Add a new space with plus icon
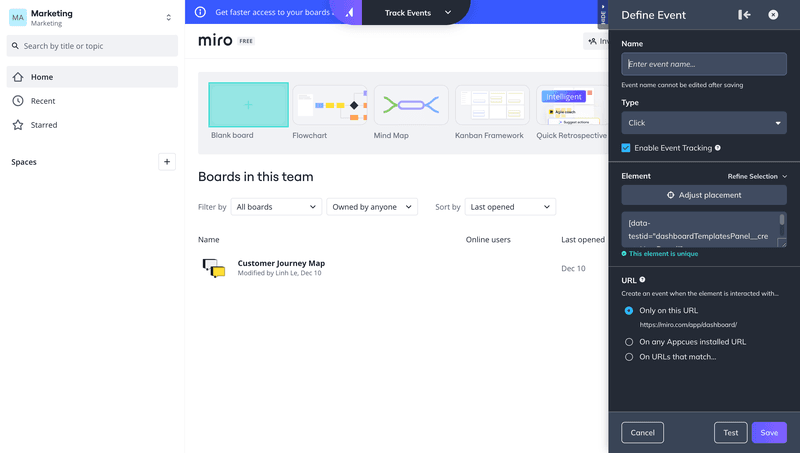 167,161
